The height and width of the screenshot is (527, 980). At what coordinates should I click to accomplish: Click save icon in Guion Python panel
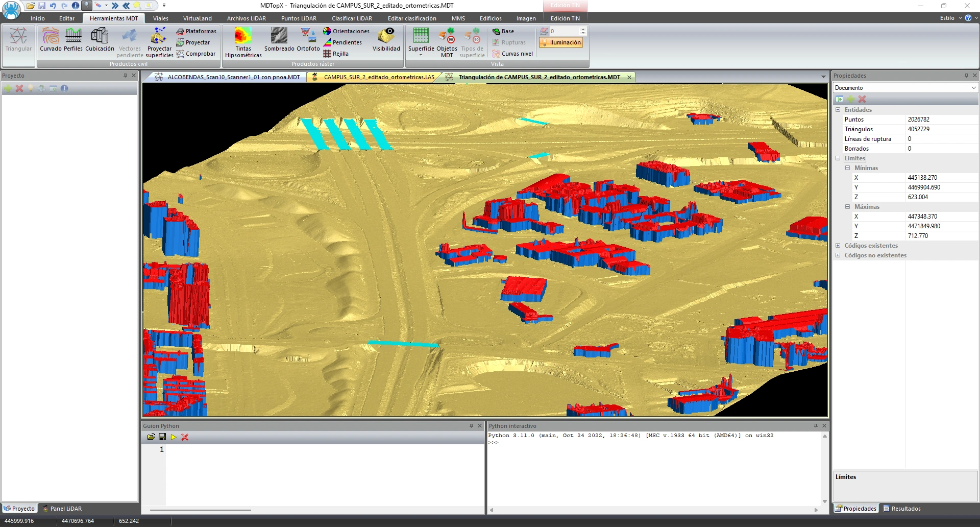tap(162, 437)
